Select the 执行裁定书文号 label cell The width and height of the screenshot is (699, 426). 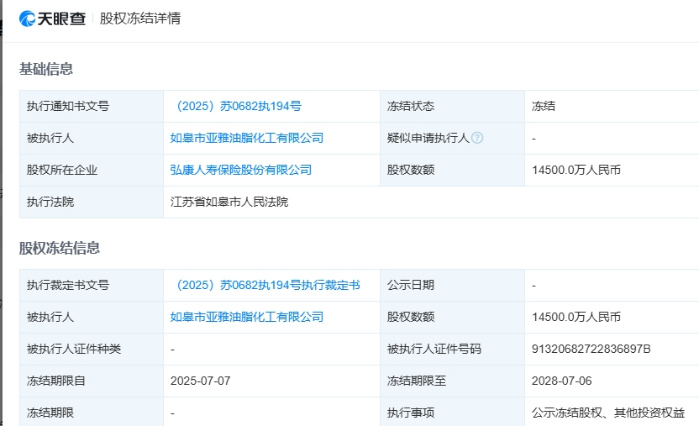click(91, 285)
